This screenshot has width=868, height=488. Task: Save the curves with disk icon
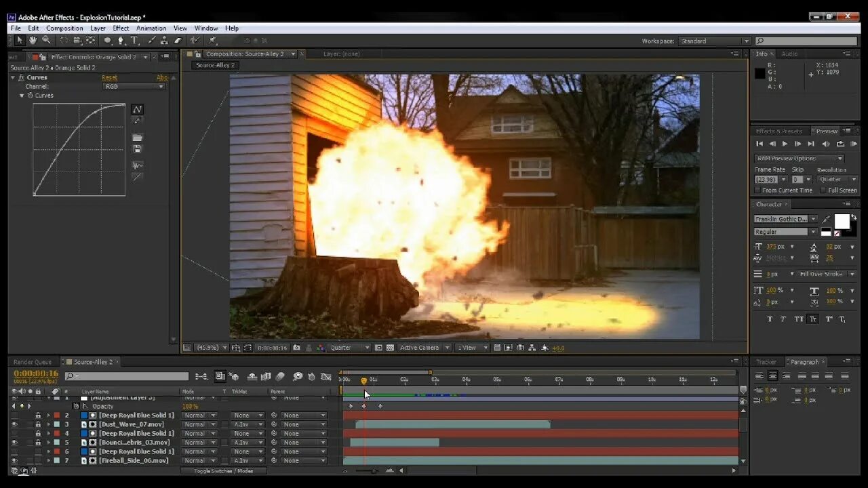137,149
